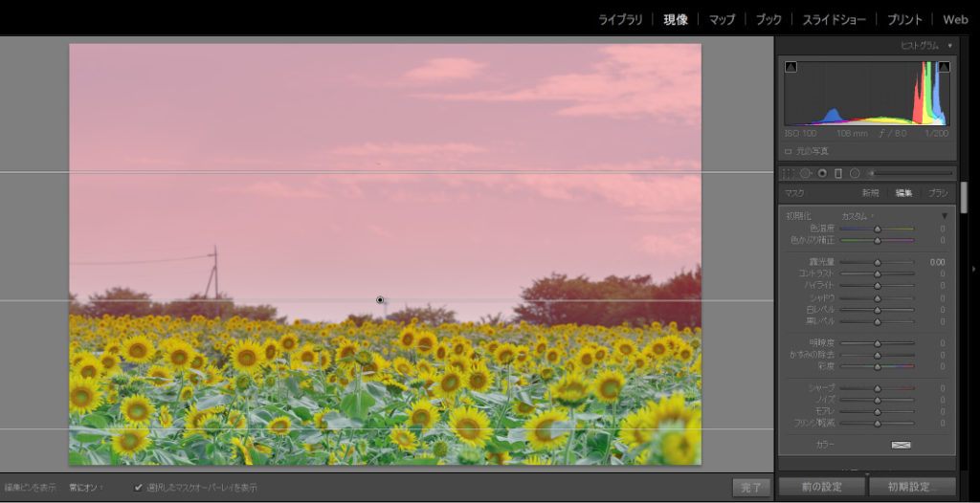This screenshot has height=503, width=980.
Task: Adjust the コントラスト slider
Action: [x=878, y=273]
